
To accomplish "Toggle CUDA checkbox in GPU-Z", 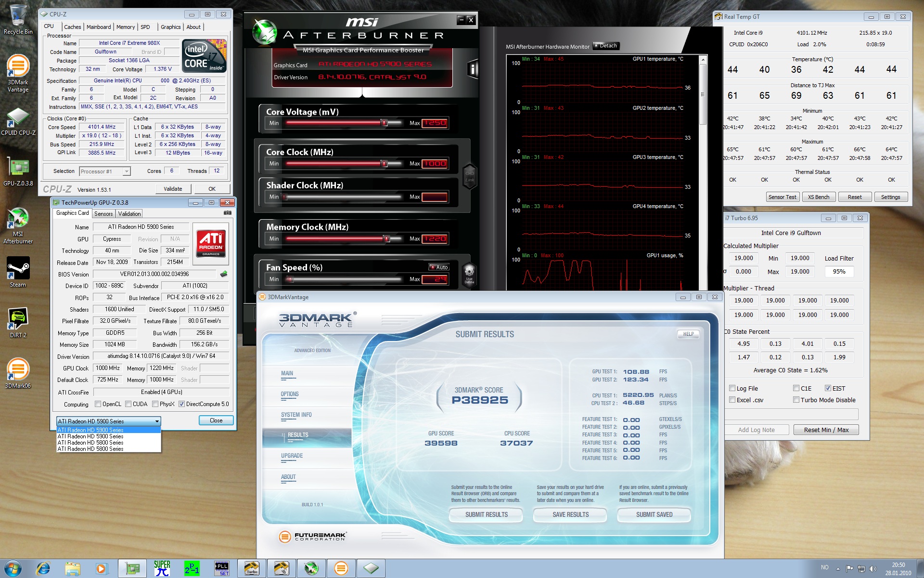I will coord(128,404).
